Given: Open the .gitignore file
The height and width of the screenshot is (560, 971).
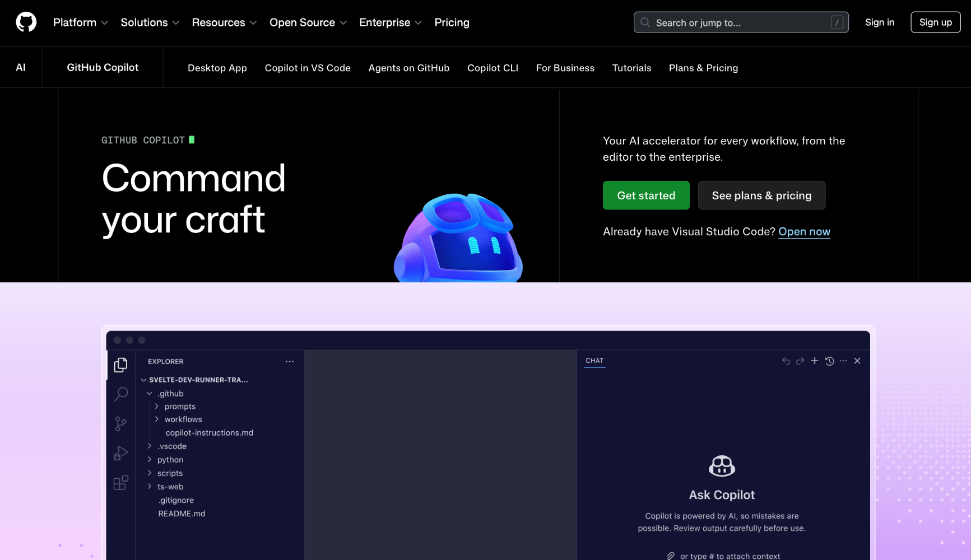Looking at the screenshot, I should click(176, 500).
